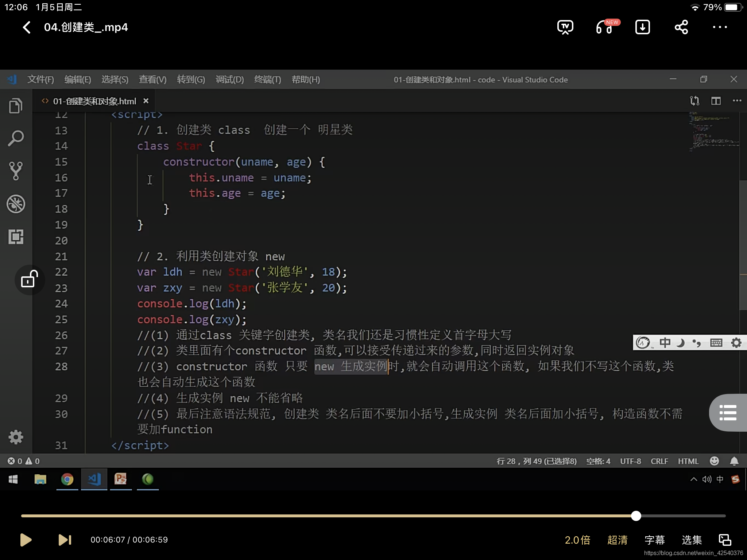
Task: Select the 01-创建类和对象.html editor tab
Action: click(x=94, y=101)
